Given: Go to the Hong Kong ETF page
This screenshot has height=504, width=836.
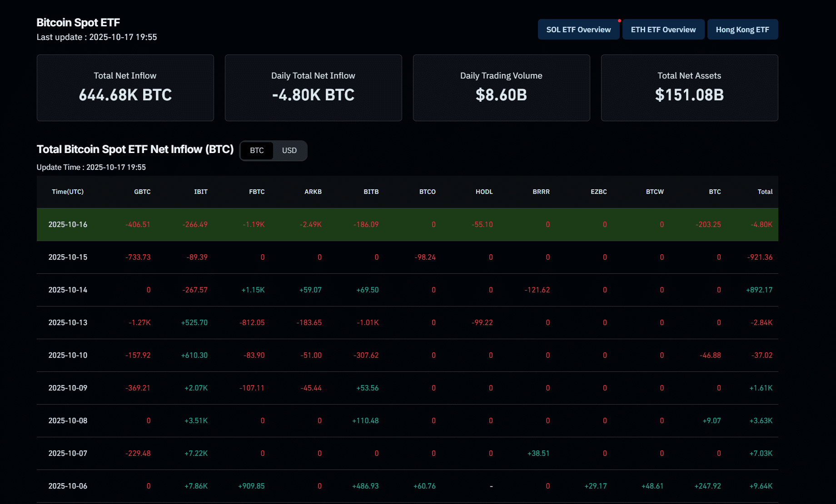Looking at the screenshot, I should click(742, 30).
